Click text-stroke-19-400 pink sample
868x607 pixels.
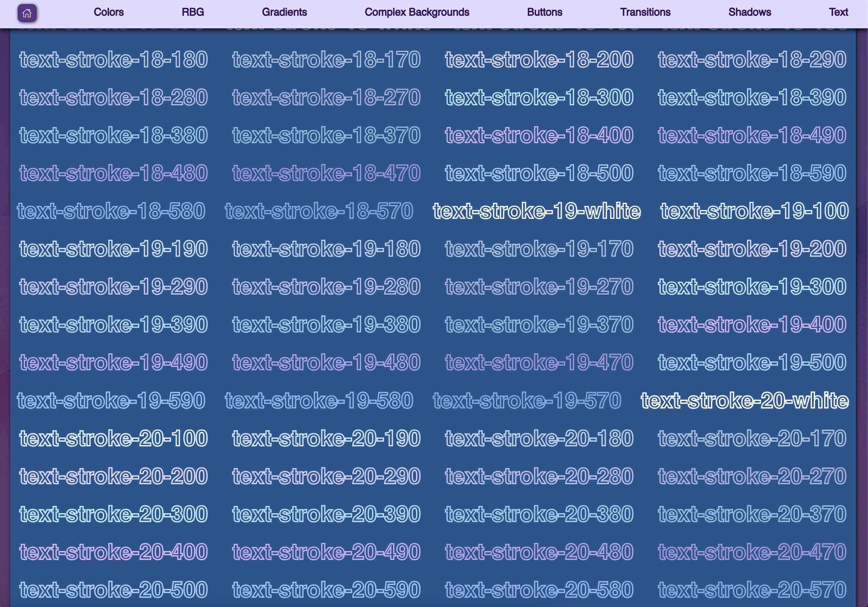tap(751, 325)
